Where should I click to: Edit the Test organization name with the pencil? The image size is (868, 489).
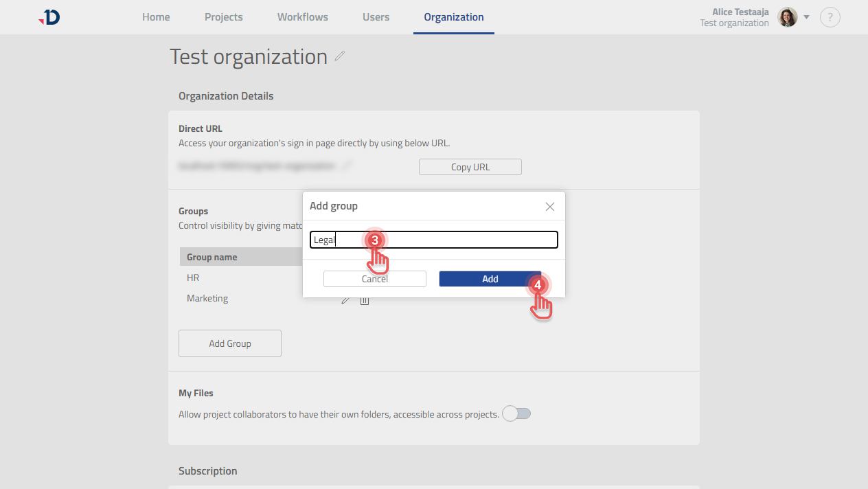click(x=339, y=57)
